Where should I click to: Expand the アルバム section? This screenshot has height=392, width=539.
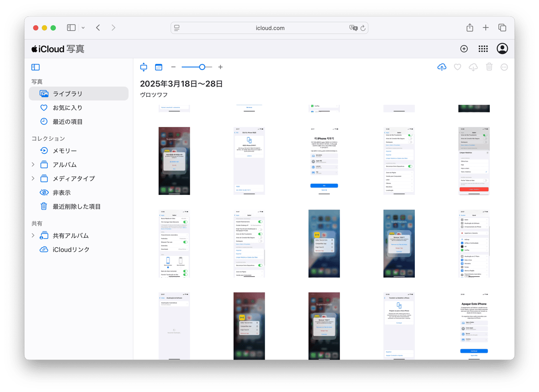(x=33, y=165)
